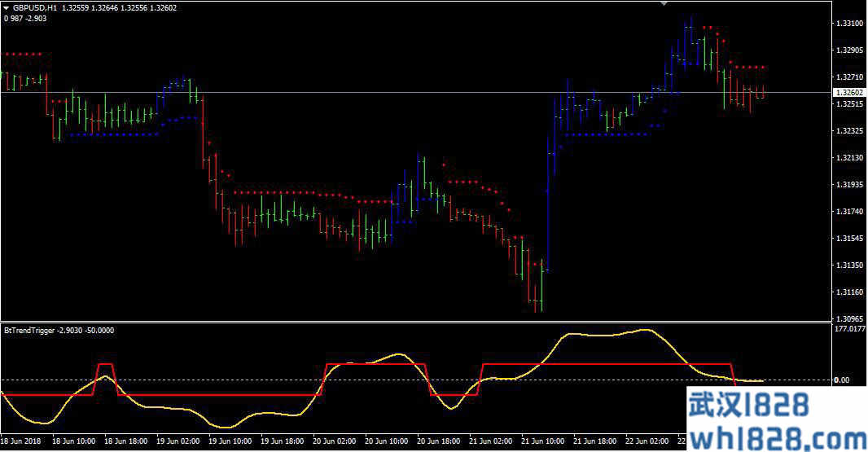The image size is (868, 452).
Task: Click the 1.33100 price axis label
Action: [x=849, y=24]
